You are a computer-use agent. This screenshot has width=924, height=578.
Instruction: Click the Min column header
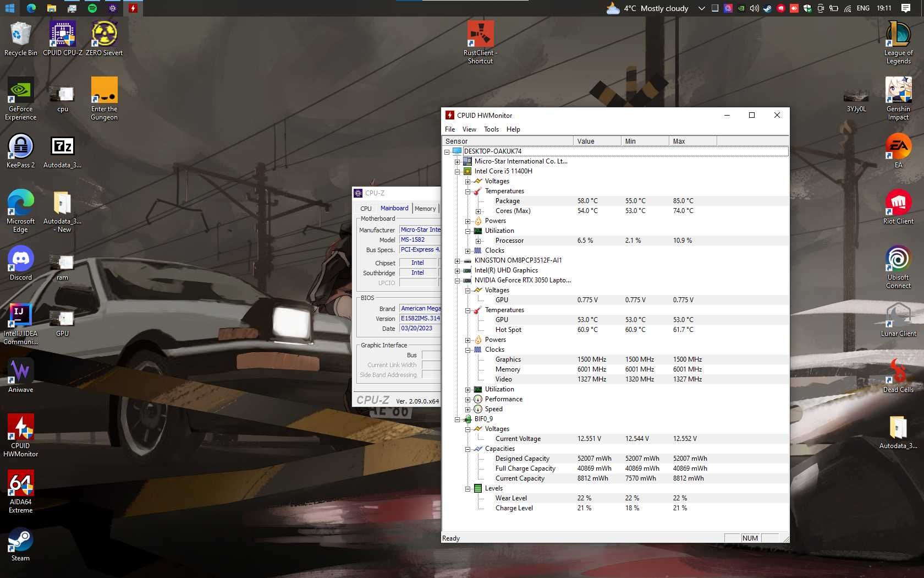tap(645, 141)
